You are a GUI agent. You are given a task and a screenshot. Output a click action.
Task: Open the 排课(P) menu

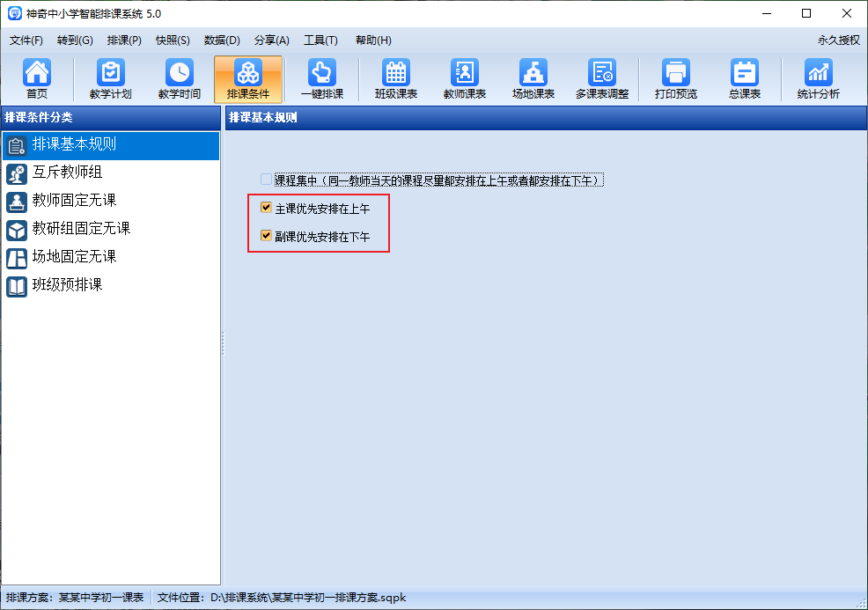point(124,40)
